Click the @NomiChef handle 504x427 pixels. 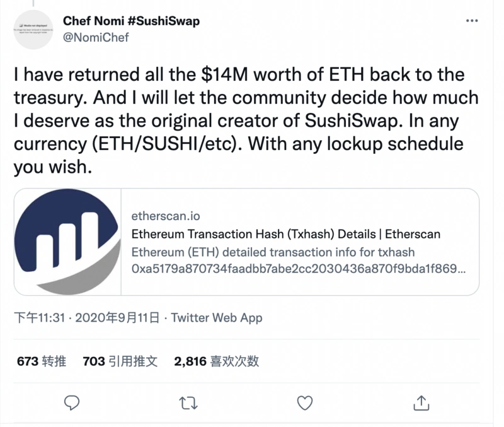[x=95, y=38]
